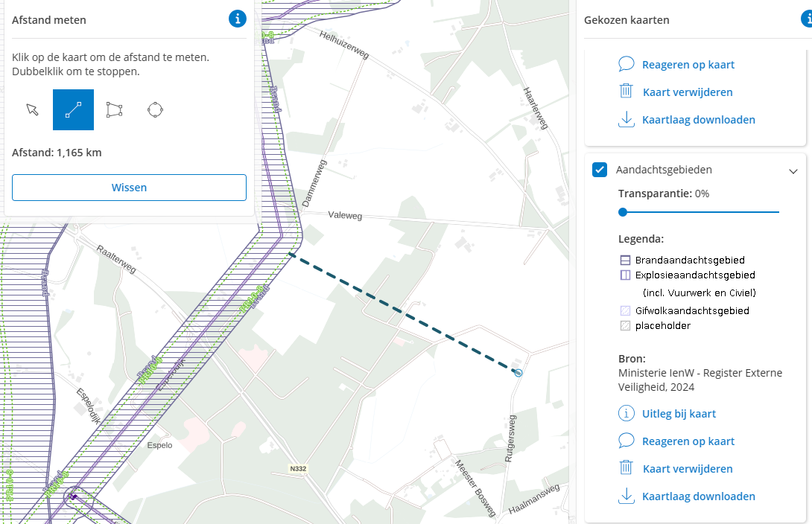Click the info circle icon beside Uitleg bij kaart

626,413
